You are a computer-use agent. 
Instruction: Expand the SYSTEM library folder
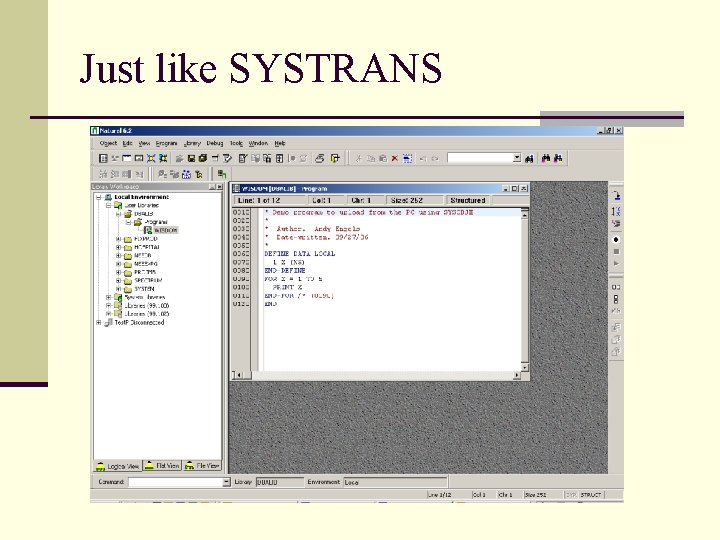point(118,289)
